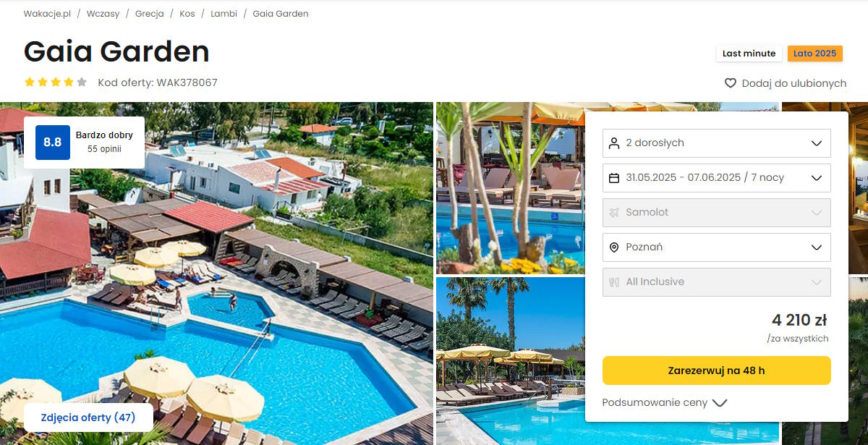This screenshot has width=868, height=445.
Task: Open the 2 dorosłych guests dropdown
Action: point(717,143)
